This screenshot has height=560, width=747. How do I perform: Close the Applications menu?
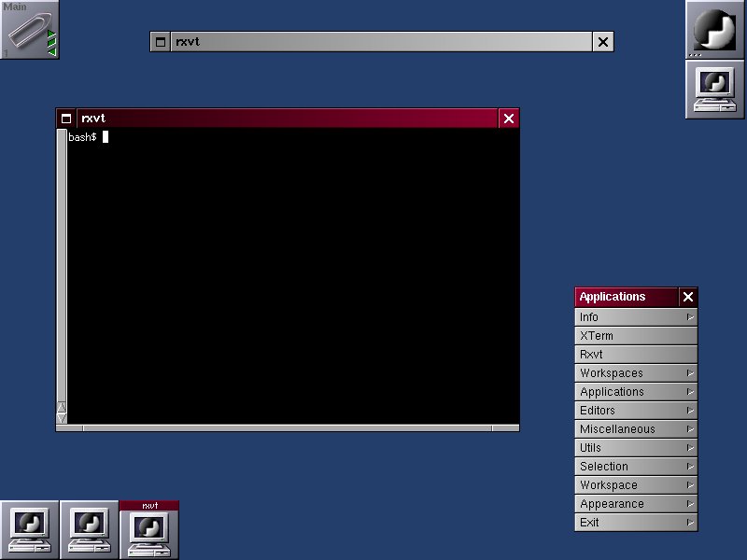click(688, 297)
